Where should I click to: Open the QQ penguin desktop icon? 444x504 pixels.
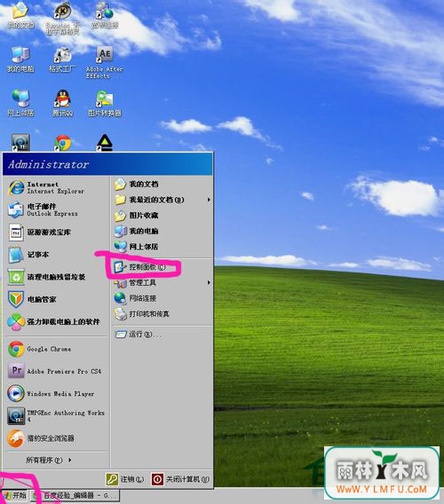[63, 103]
